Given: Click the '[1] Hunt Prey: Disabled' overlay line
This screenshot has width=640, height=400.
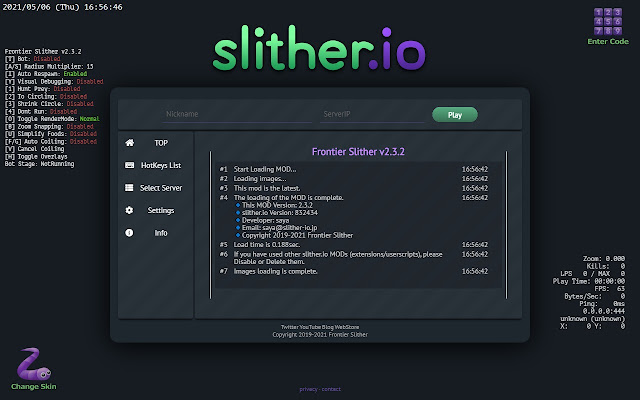Looking at the screenshot, I should click(42, 89).
